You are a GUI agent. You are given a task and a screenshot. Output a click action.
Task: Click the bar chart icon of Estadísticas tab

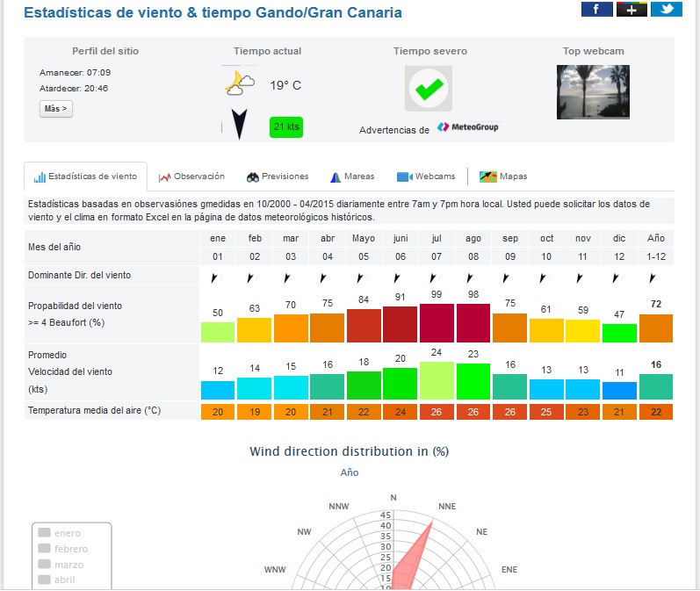(40, 177)
